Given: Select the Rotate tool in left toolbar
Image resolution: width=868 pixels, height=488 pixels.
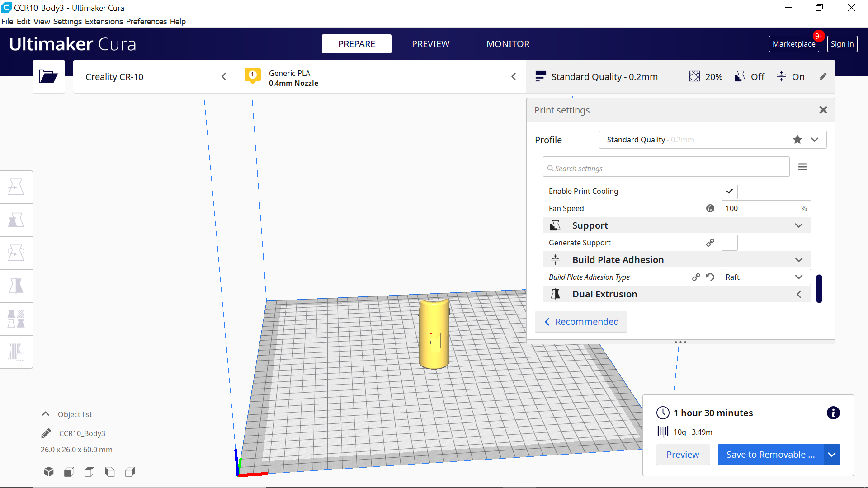Looking at the screenshot, I should point(16,253).
